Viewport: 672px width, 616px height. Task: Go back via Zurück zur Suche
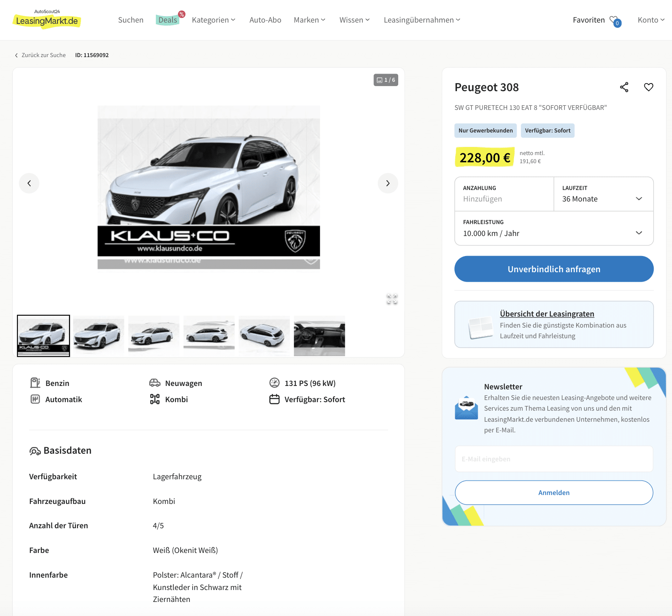pyautogui.click(x=40, y=55)
